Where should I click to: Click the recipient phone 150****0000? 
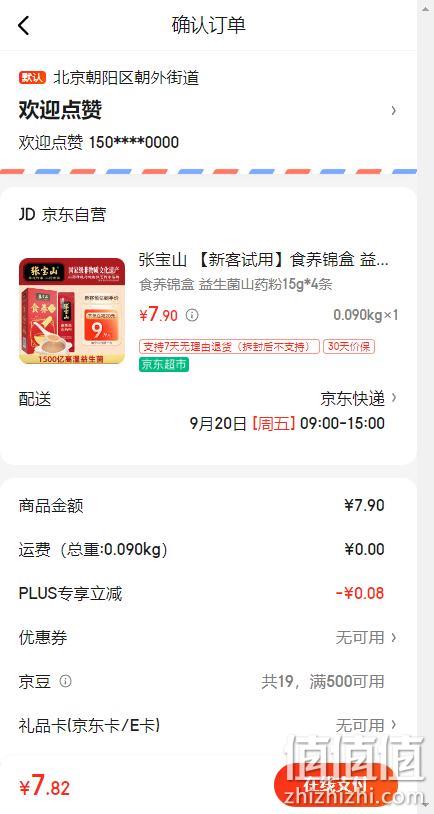tap(134, 142)
